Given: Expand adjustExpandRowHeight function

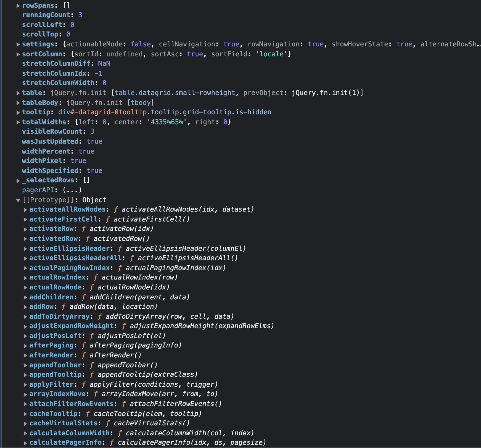Looking at the screenshot, I should pyautogui.click(x=25, y=326).
